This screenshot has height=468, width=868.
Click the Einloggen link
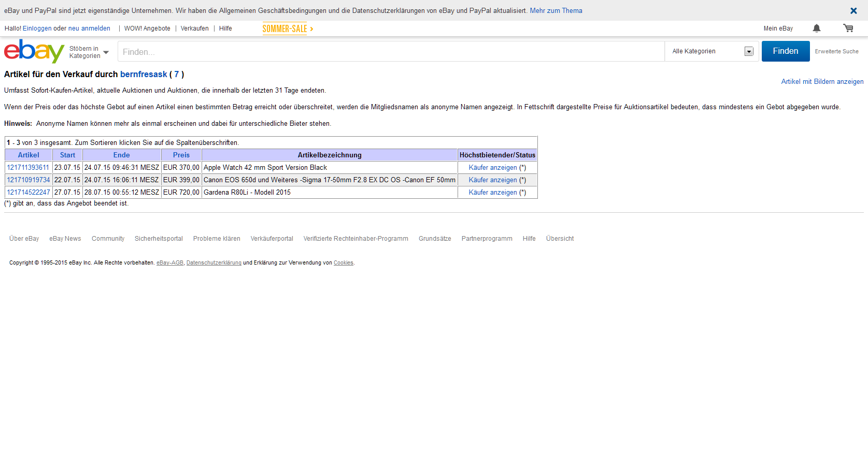click(37, 28)
